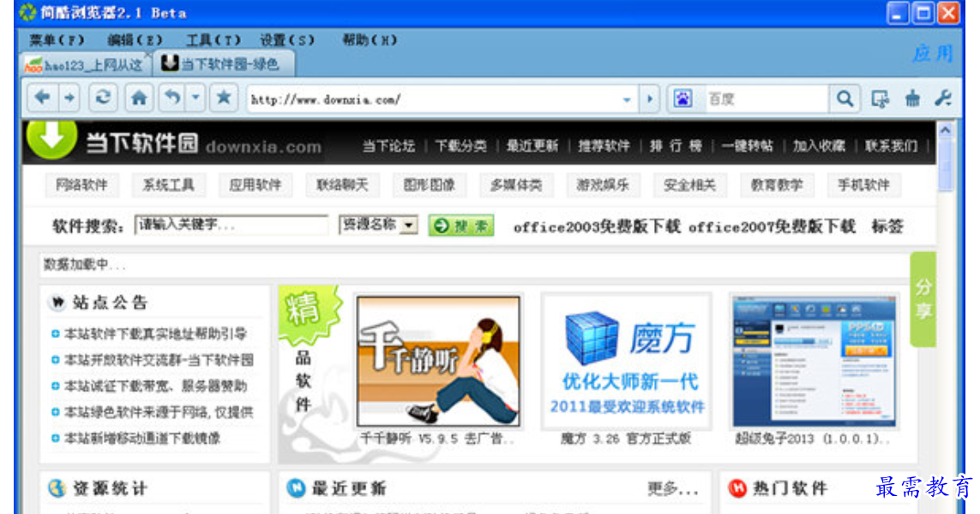
Task: Click the Baidu paw search engine icon
Action: click(x=682, y=99)
